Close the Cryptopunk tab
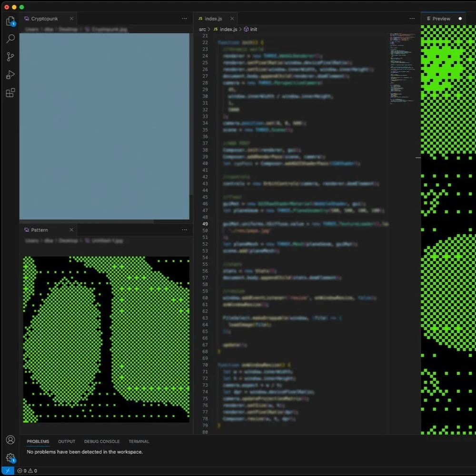The height and width of the screenshot is (476, 476). [x=71, y=19]
